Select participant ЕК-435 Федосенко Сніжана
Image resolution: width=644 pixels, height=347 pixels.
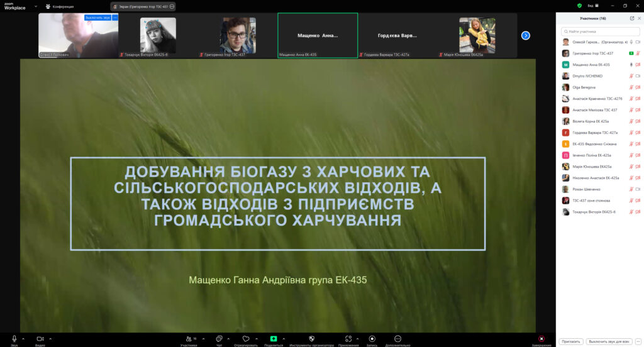[600, 144]
